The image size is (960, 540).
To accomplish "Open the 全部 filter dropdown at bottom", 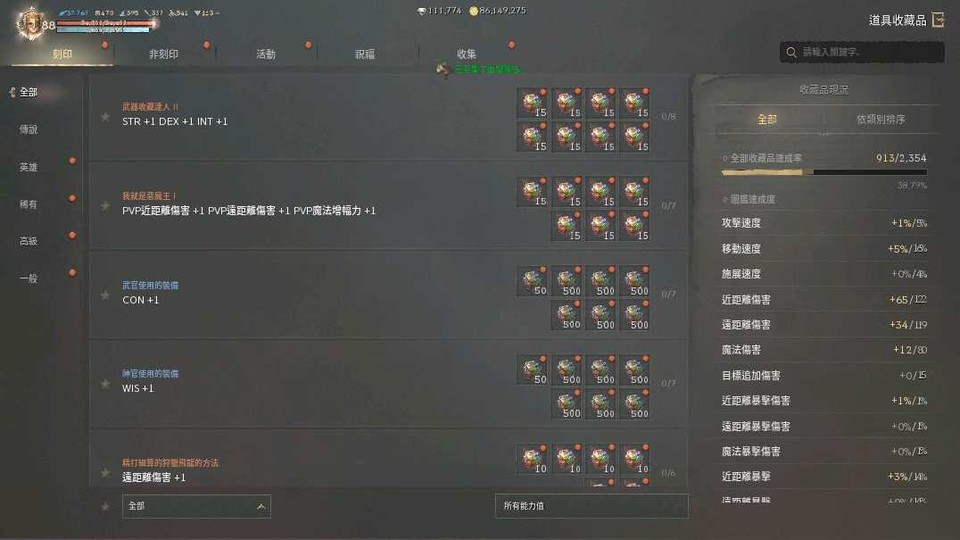I will click(x=196, y=506).
